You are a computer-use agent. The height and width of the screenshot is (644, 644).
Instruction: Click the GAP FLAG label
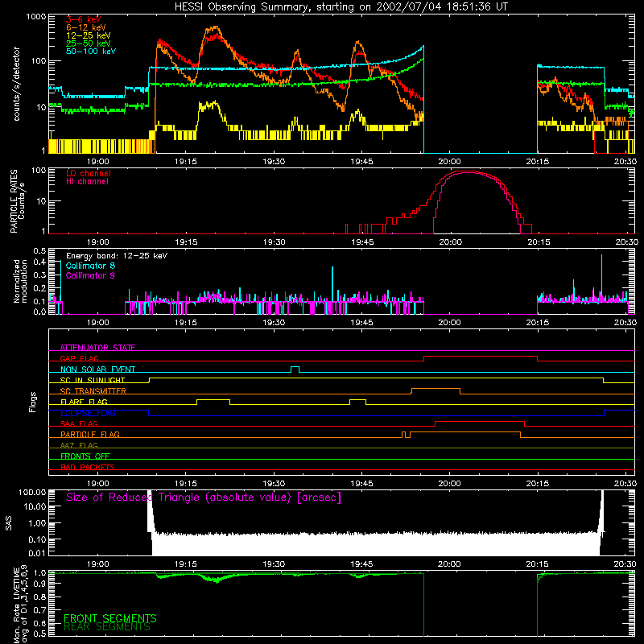click(x=79, y=358)
